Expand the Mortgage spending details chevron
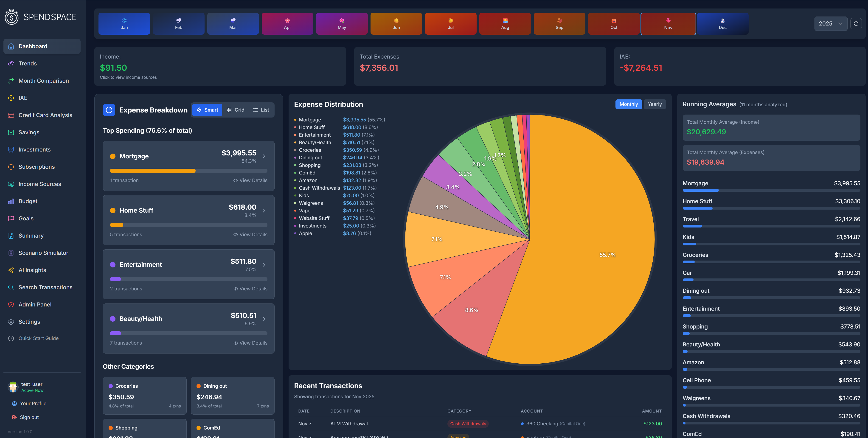This screenshot has height=438, width=868. click(x=264, y=156)
